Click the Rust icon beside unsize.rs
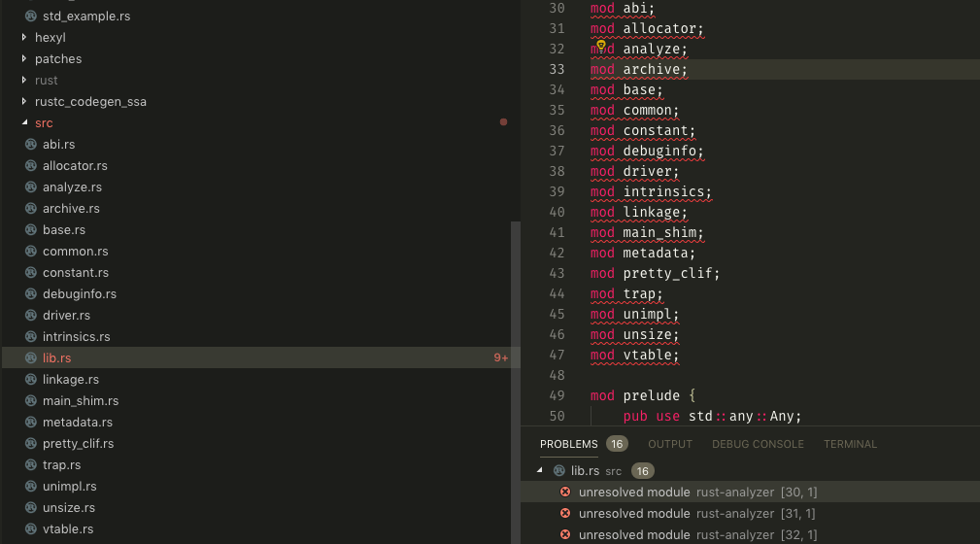The width and height of the screenshot is (980, 544). (x=31, y=508)
